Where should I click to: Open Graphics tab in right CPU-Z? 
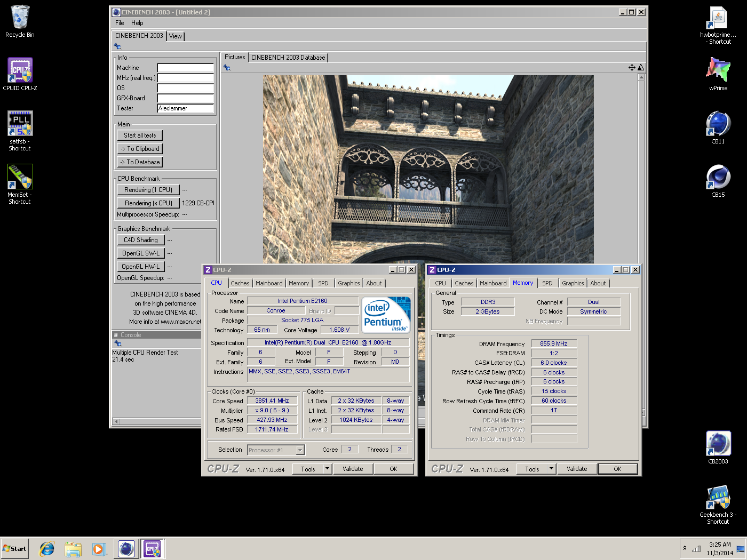point(573,283)
